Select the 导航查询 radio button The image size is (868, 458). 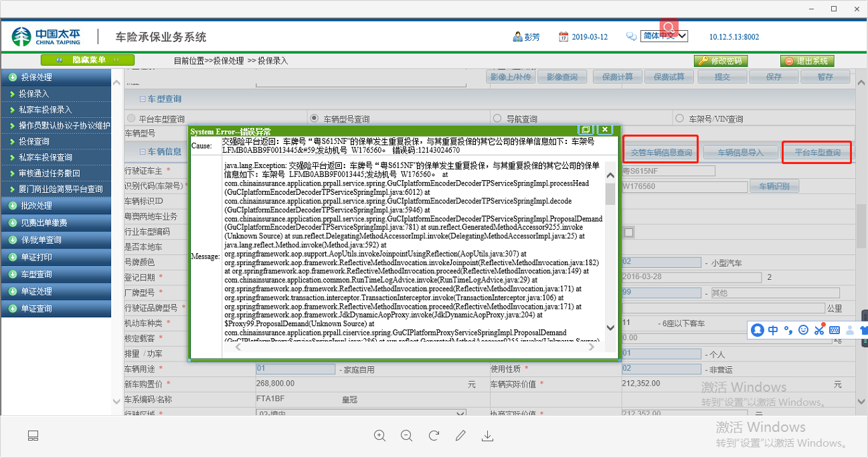497,119
